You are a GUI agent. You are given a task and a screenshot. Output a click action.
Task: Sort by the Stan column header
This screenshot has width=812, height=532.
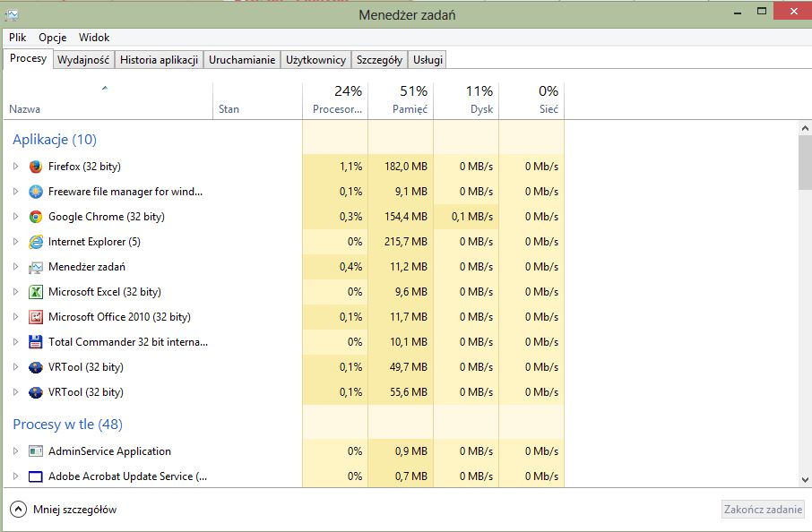(257, 101)
